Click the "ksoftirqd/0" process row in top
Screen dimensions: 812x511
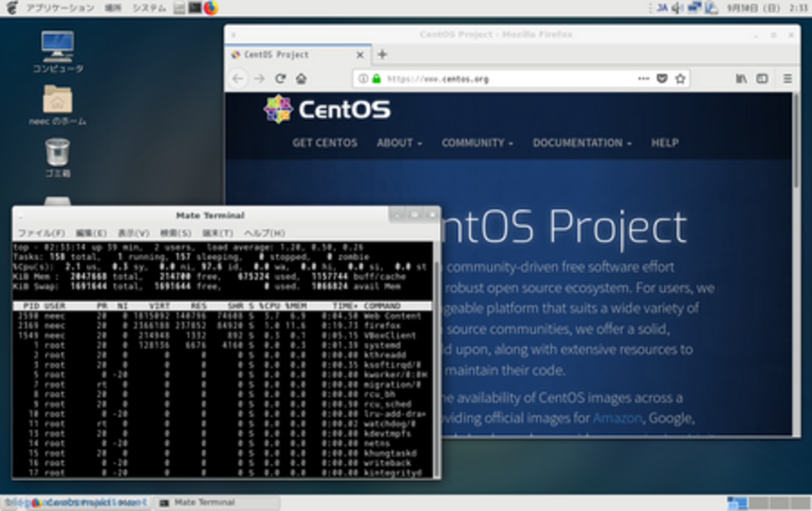(222, 365)
